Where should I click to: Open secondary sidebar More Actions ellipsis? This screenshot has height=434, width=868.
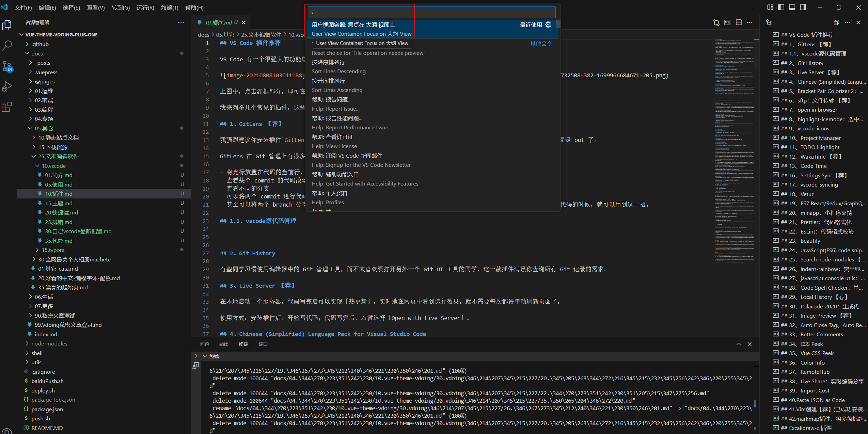coord(848,22)
